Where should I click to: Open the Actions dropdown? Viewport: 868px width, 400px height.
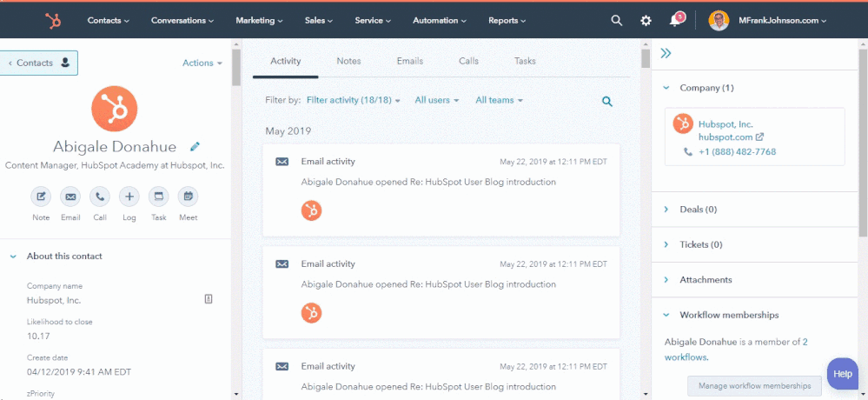(202, 63)
